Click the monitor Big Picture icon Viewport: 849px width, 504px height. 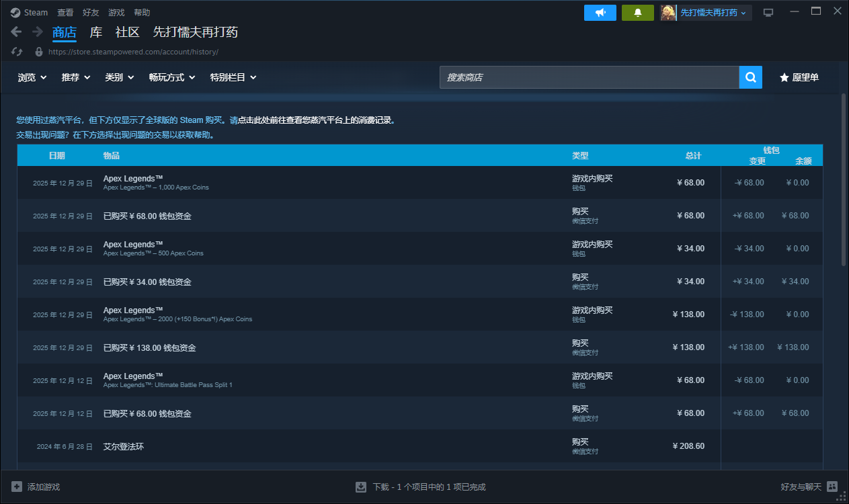point(768,13)
